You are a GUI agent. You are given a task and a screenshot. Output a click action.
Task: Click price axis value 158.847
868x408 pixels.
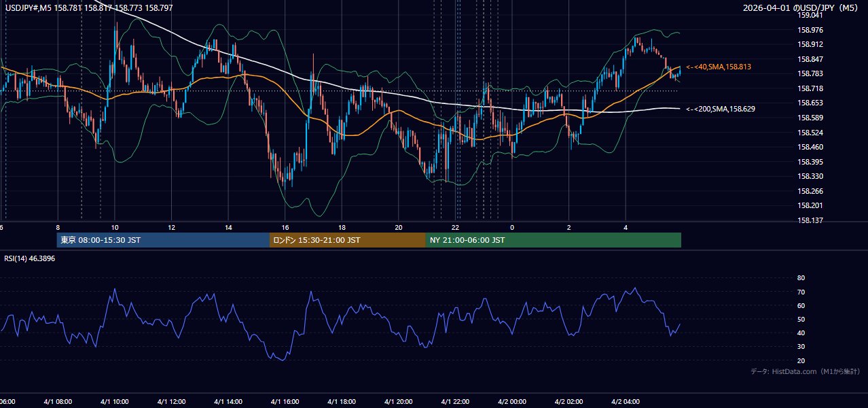[x=810, y=59]
